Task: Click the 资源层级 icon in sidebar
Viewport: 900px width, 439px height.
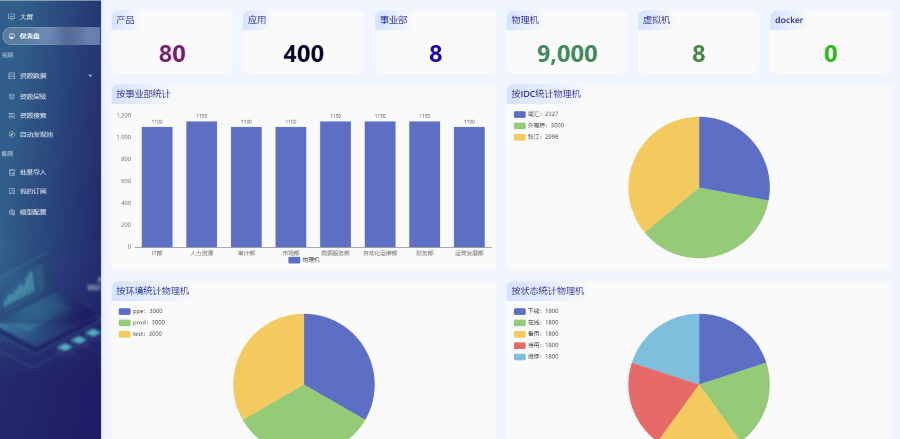Action: coord(11,97)
